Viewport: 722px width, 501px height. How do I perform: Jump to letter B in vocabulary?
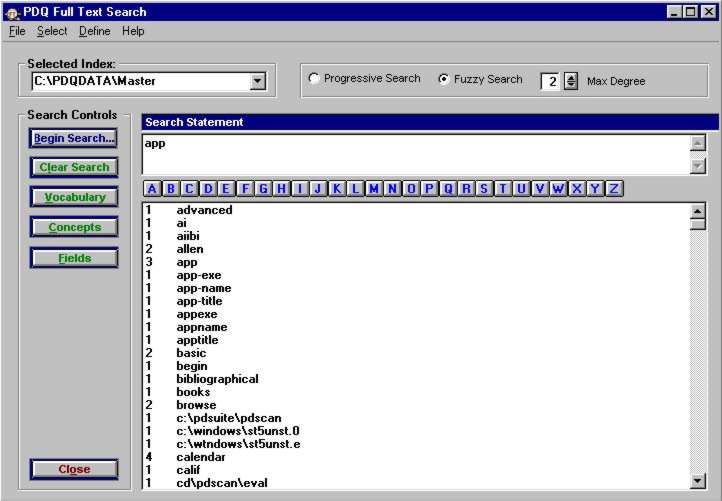pyautogui.click(x=171, y=188)
